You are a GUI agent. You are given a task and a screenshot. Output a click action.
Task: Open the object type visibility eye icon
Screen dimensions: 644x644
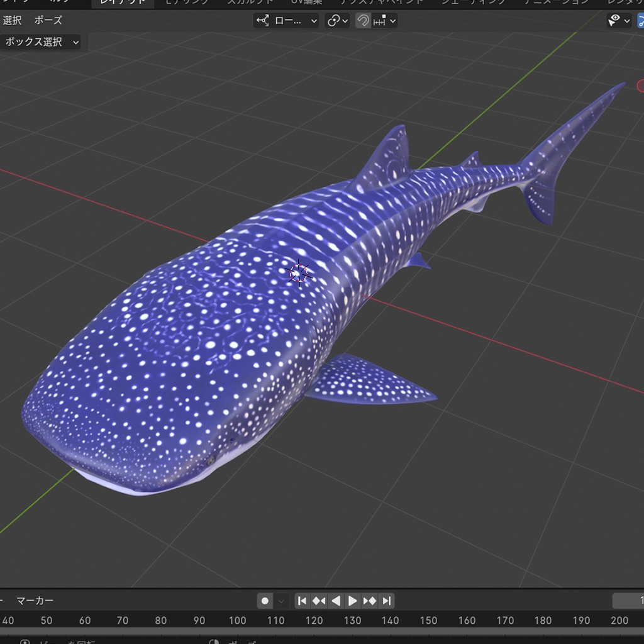pyautogui.click(x=615, y=21)
